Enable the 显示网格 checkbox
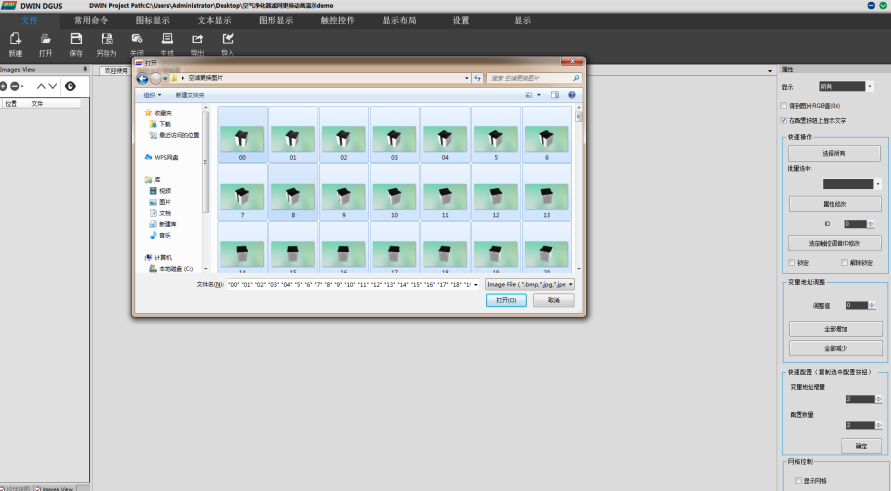Screen dimensions: 891x491 point(797,481)
